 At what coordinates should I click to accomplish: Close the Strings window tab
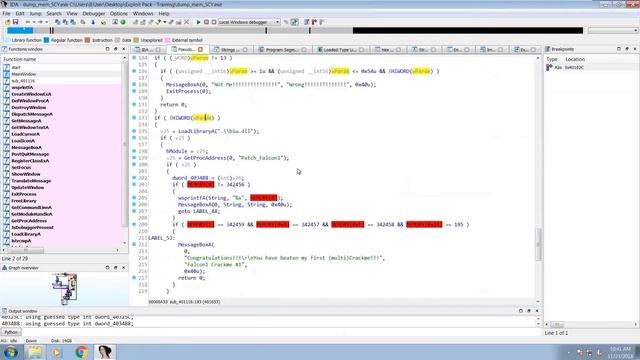pyautogui.click(x=245, y=49)
